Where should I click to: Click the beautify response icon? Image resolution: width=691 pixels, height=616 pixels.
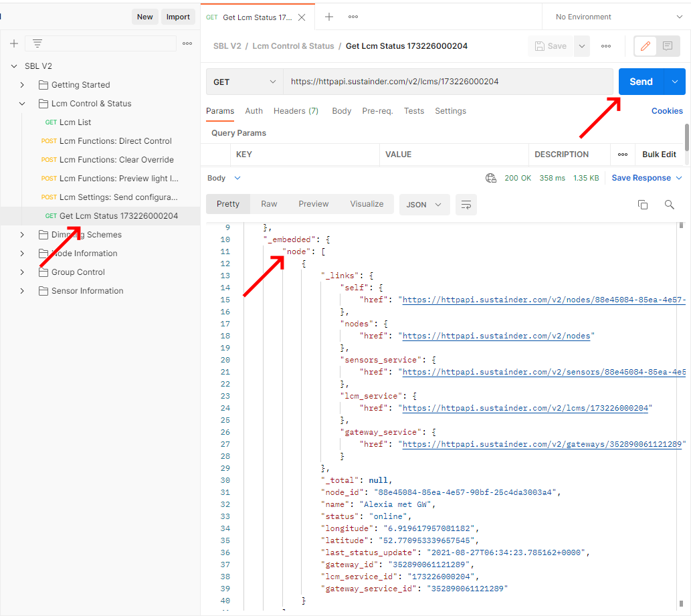(x=466, y=205)
